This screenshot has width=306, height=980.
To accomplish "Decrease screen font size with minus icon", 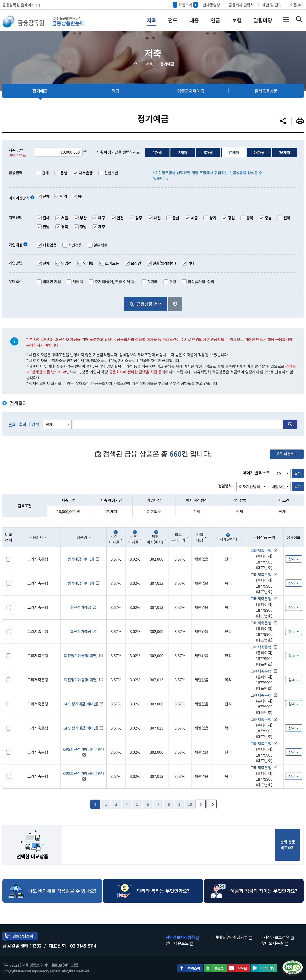I will (175, 5).
